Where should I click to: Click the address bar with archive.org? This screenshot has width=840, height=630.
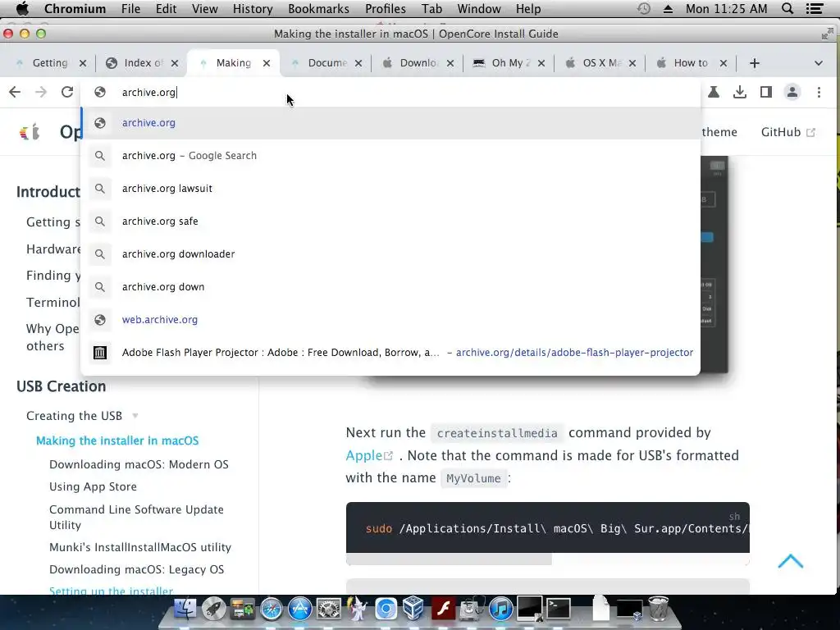pos(390,92)
